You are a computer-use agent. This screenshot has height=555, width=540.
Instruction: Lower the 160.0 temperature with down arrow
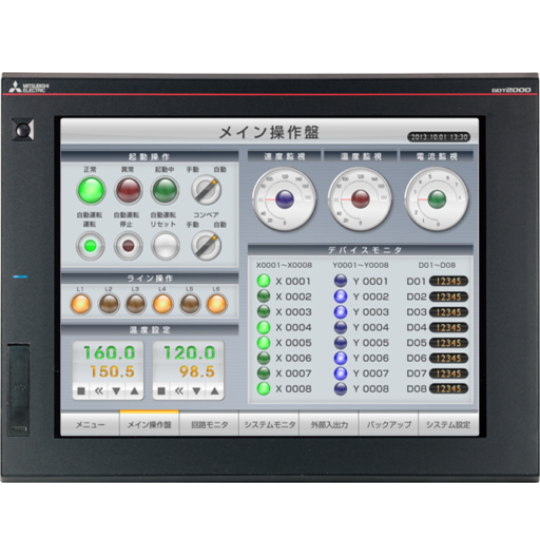[116, 391]
